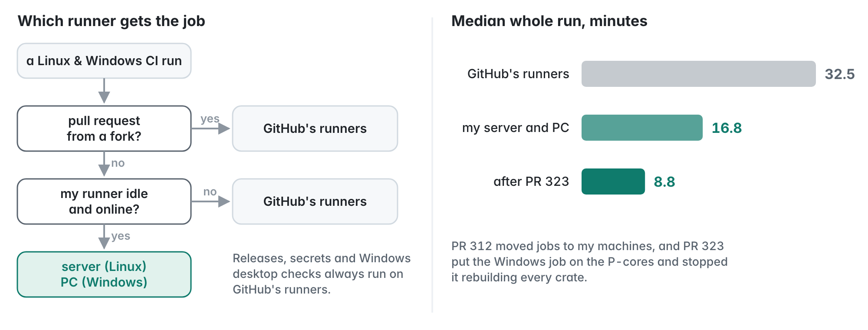The width and height of the screenshot is (868, 330).
Task: Click the 'Which runner gets the job' heading
Action: click(112, 21)
